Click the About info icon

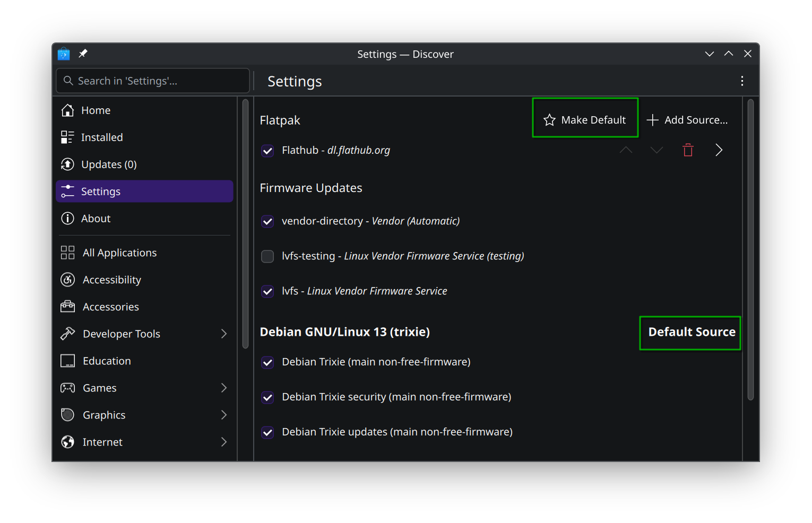67,219
